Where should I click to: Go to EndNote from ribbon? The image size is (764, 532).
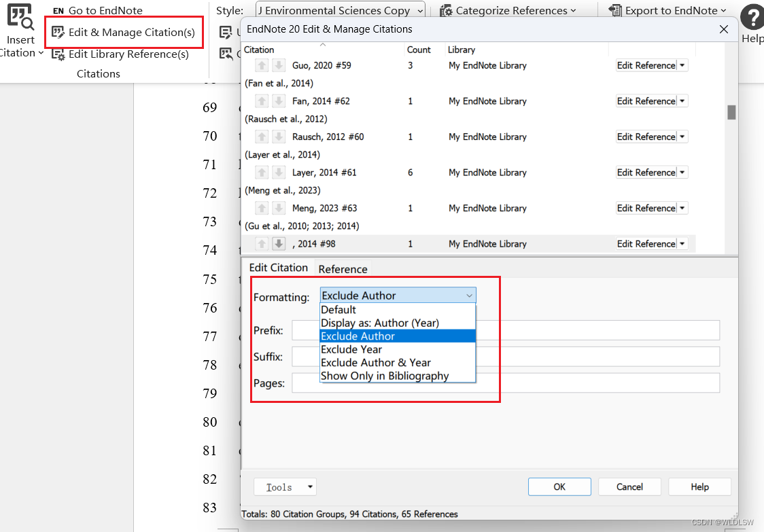click(x=97, y=11)
